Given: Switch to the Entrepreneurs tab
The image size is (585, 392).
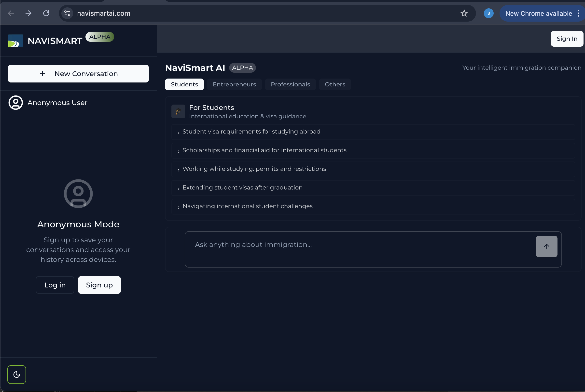Looking at the screenshot, I should (234, 84).
